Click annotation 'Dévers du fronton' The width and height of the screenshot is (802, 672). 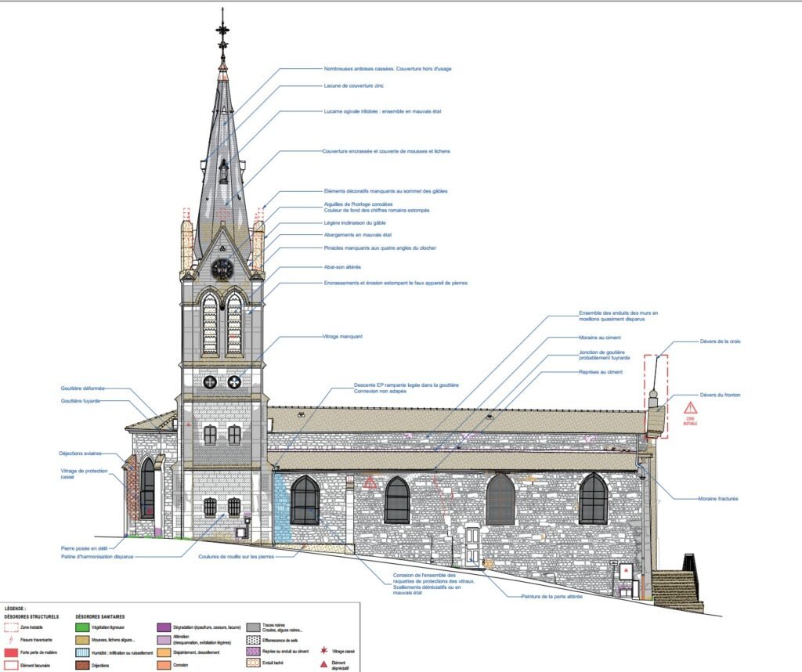721,395
